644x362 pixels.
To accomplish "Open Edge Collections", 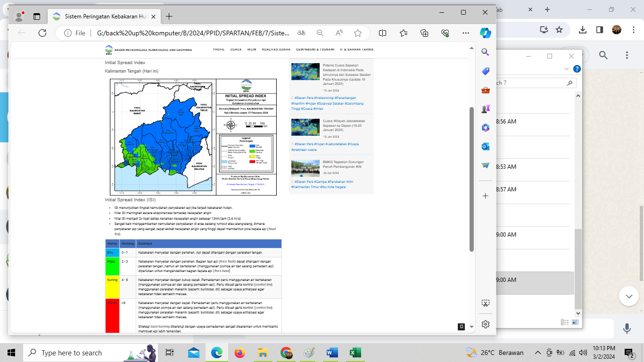I will point(424,33).
